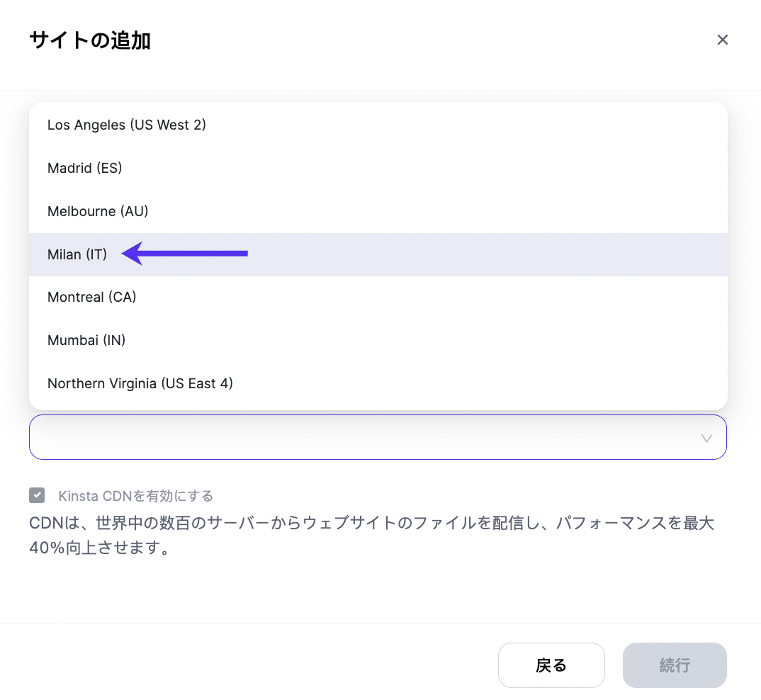Click the "サイトの追加" dialog title
Viewport: 761px width, 700px height.
click(89, 40)
